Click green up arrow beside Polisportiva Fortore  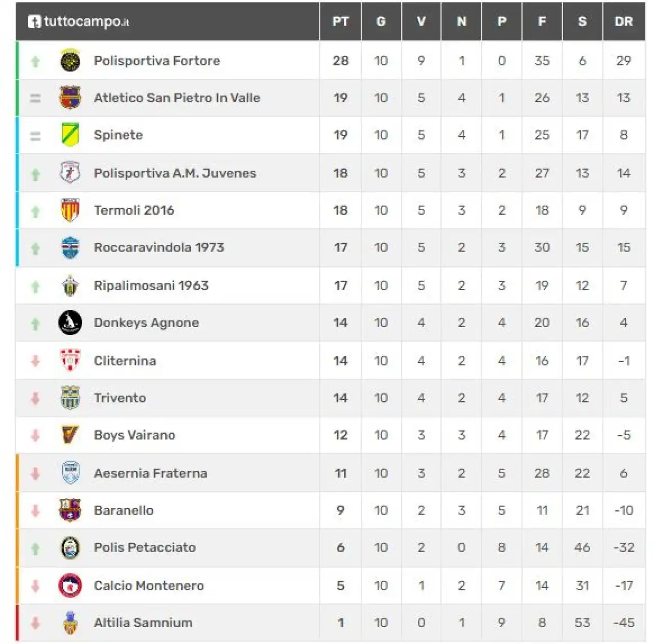coord(35,61)
